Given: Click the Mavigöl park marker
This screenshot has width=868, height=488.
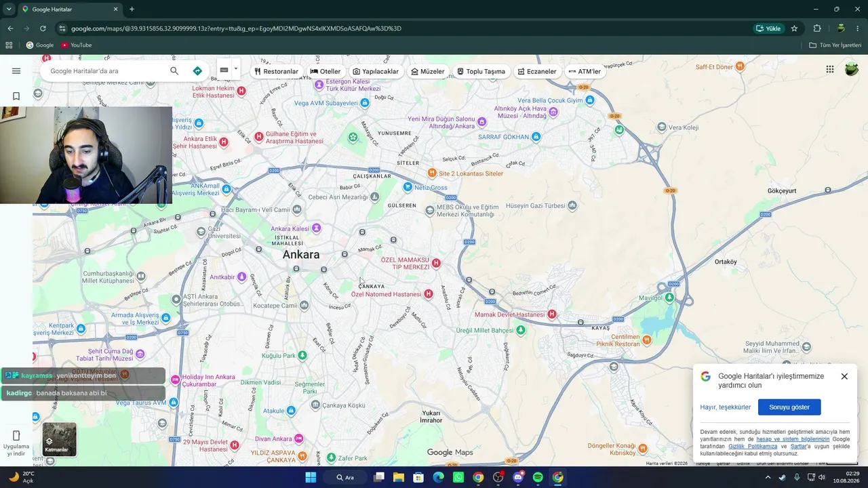Looking at the screenshot, I should pos(669,298).
